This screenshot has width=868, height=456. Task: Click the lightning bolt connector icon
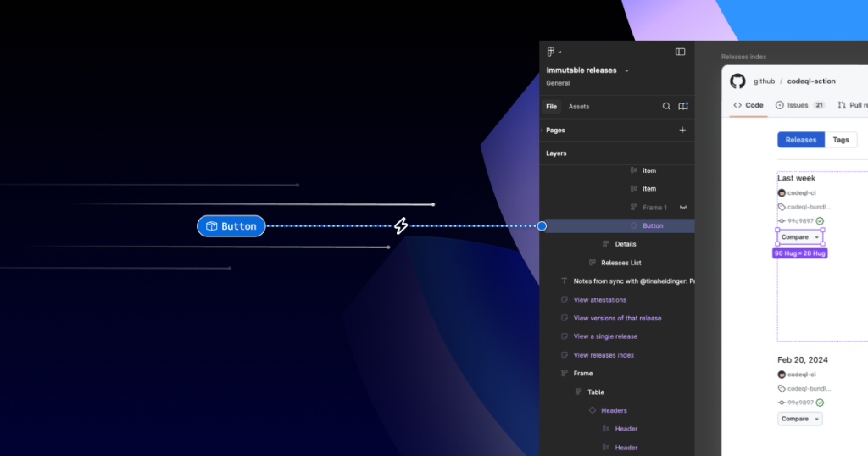(x=402, y=226)
